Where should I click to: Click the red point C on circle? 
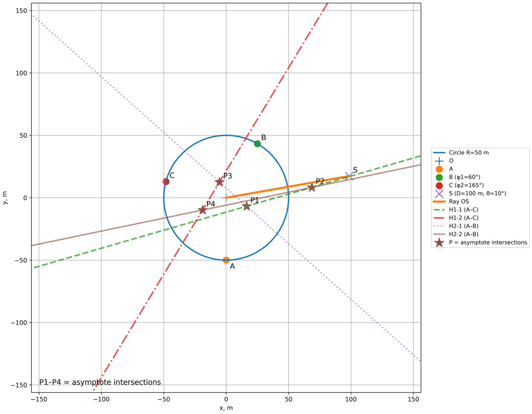[x=166, y=182]
